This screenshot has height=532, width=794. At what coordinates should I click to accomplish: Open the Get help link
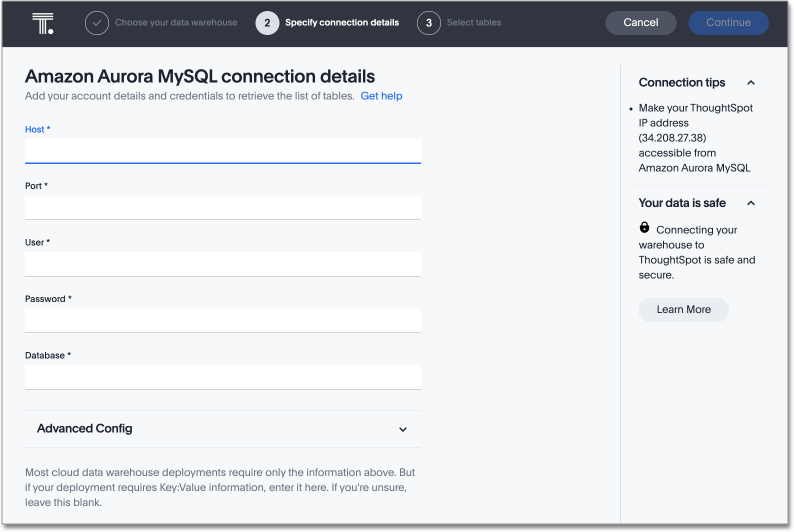click(381, 96)
